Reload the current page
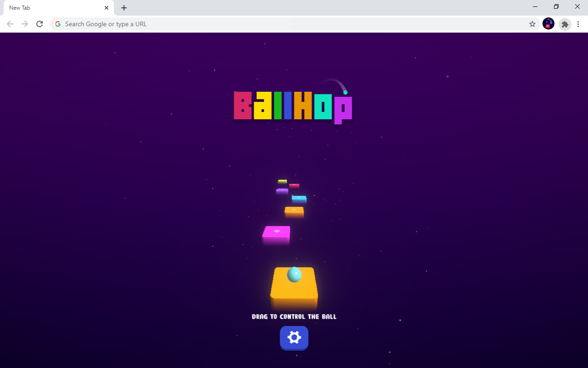Viewport: 588px width, 368px height. click(40, 24)
